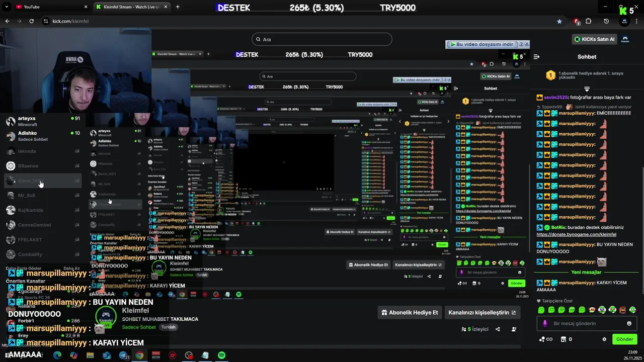Click the red shield extension icon
This screenshot has height=362, width=644.
pos(577,21)
